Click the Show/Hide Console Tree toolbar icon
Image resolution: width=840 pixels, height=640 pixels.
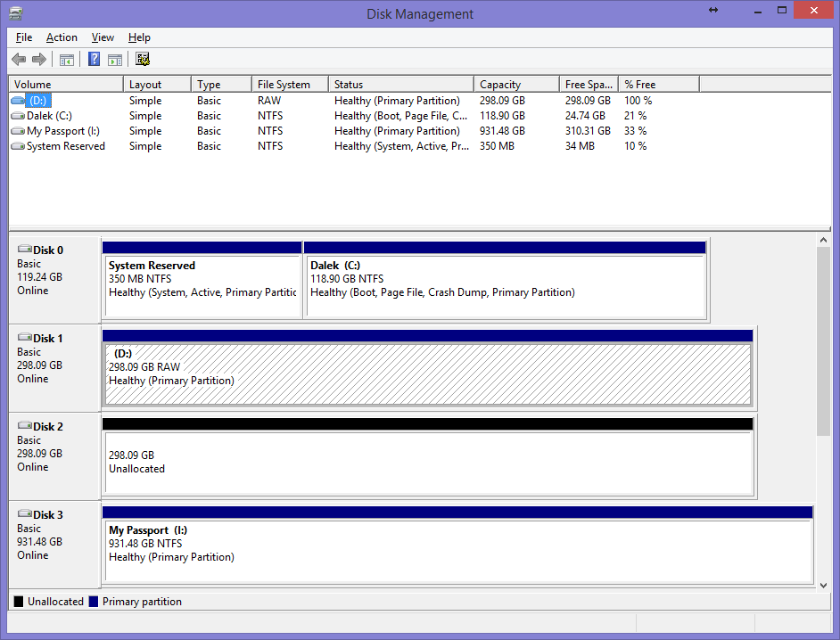click(66, 60)
